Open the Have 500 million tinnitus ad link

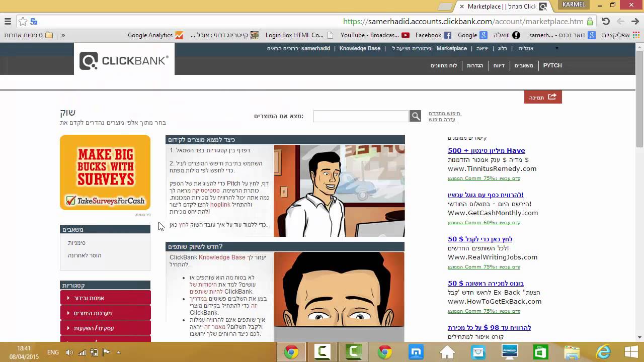486,150
